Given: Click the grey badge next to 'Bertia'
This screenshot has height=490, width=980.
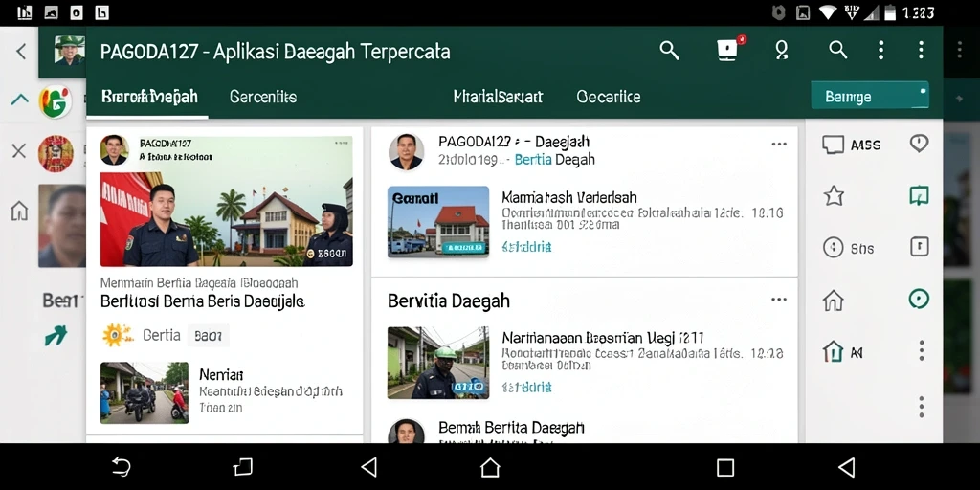Looking at the screenshot, I should [x=208, y=336].
